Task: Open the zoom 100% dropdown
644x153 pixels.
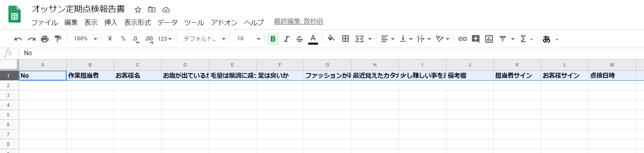Action: point(85,39)
